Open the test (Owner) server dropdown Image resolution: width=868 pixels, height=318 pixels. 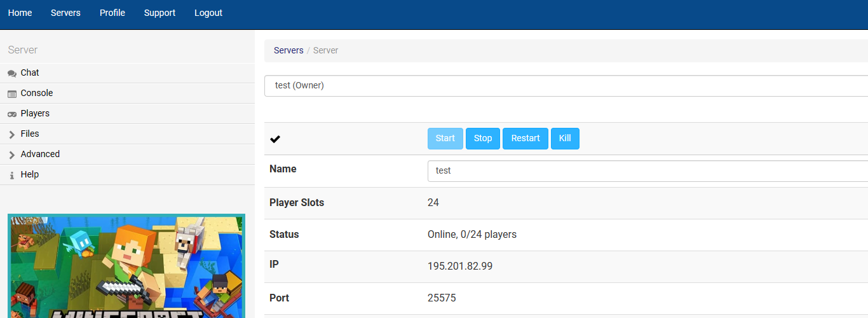click(x=566, y=85)
